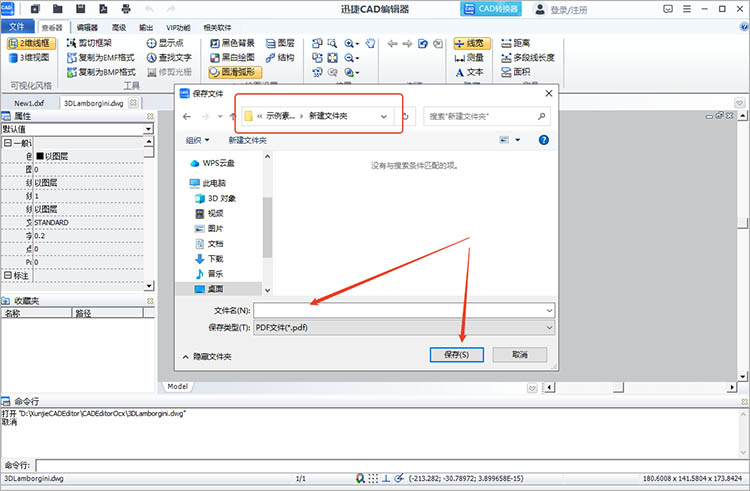Click the search 新建文件夹 box

click(486, 116)
